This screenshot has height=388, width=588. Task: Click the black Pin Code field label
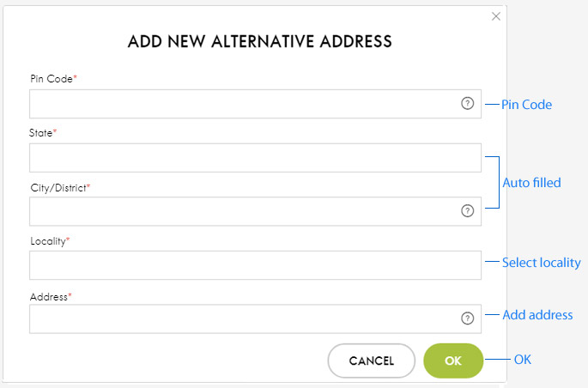pyautogui.click(x=53, y=79)
